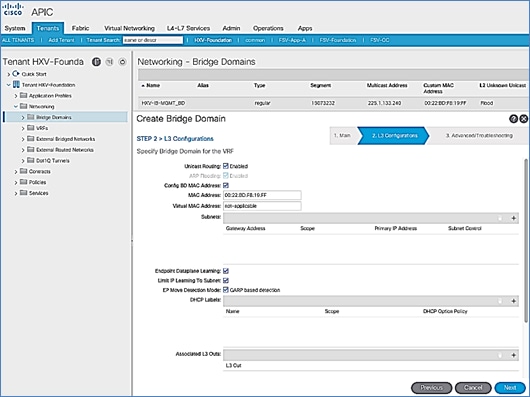Screen dimensions: 530x397
Task: Expand the Application Profiles node
Action: pos(16,96)
